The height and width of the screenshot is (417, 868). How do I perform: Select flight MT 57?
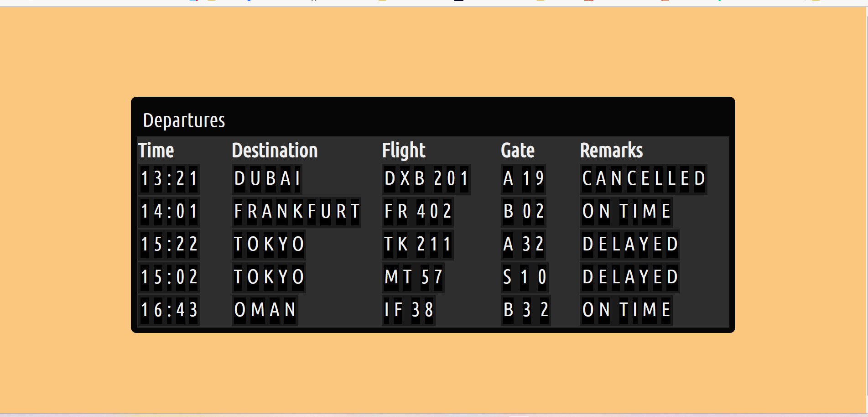(413, 277)
